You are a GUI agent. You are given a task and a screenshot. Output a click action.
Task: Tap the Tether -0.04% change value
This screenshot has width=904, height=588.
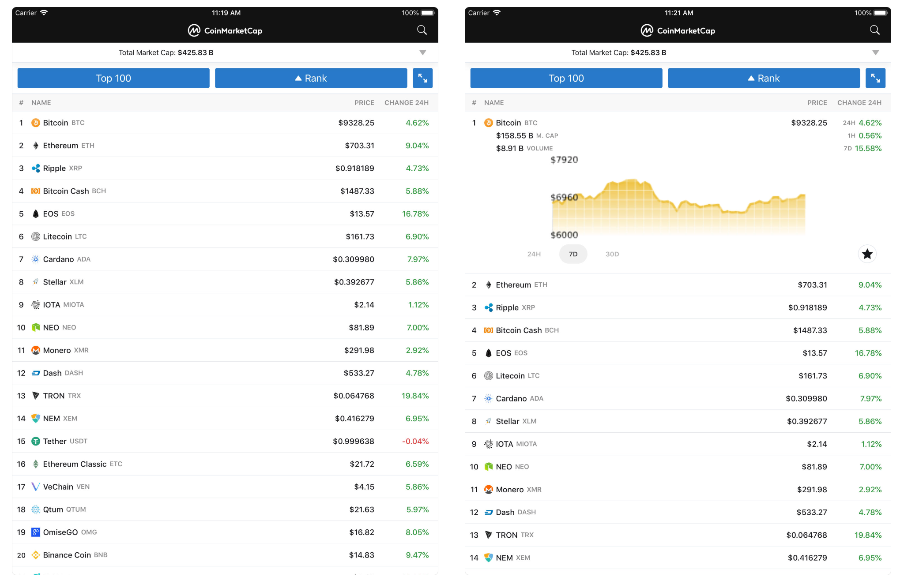pos(415,441)
